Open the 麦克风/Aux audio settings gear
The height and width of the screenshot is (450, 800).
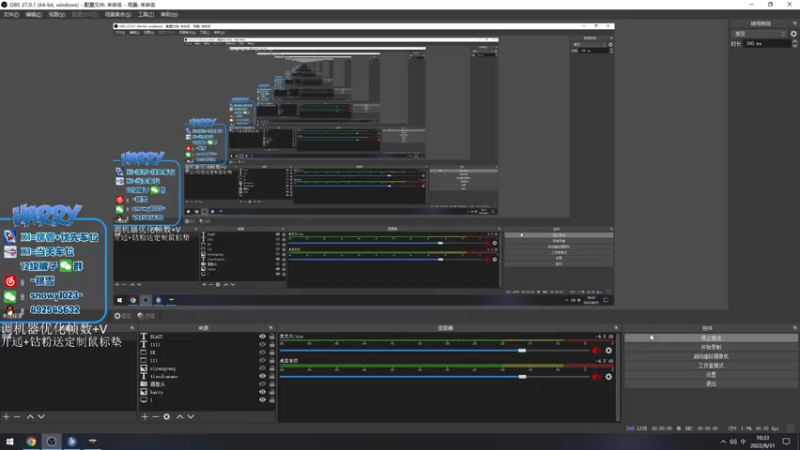[x=609, y=351]
